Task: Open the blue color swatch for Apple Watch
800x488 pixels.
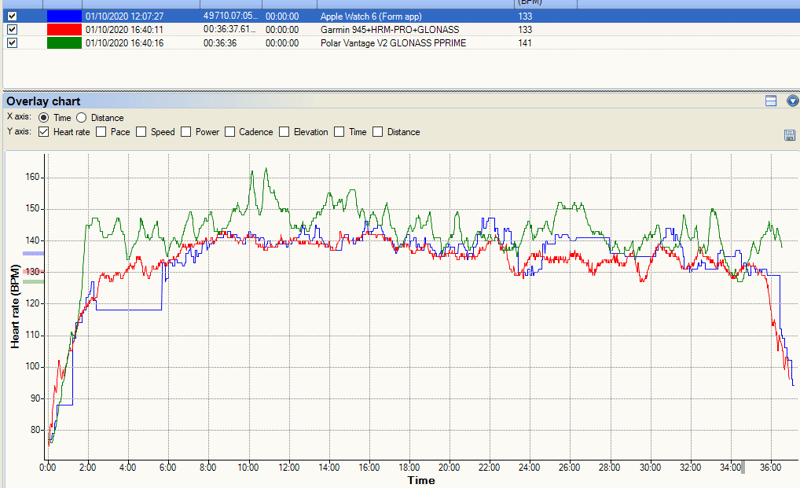Action: click(x=64, y=16)
